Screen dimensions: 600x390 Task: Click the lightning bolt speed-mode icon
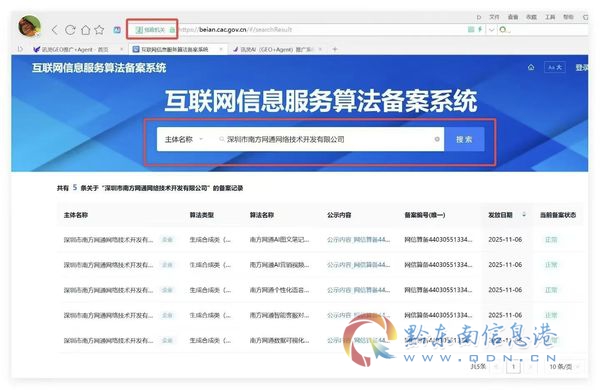click(480, 29)
